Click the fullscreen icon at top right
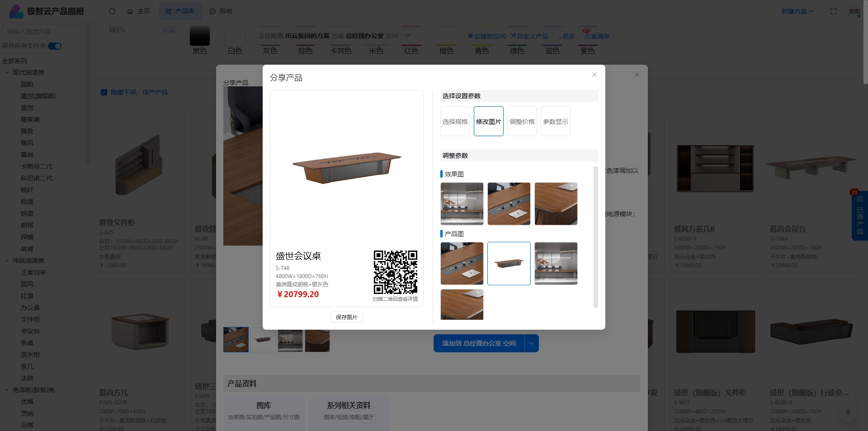The height and width of the screenshot is (431, 868). coord(834,11)
